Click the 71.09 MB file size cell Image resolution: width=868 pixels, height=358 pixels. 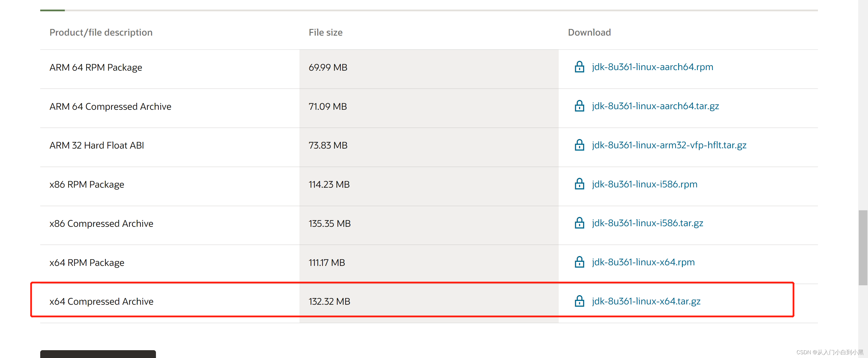pos(429,108)
